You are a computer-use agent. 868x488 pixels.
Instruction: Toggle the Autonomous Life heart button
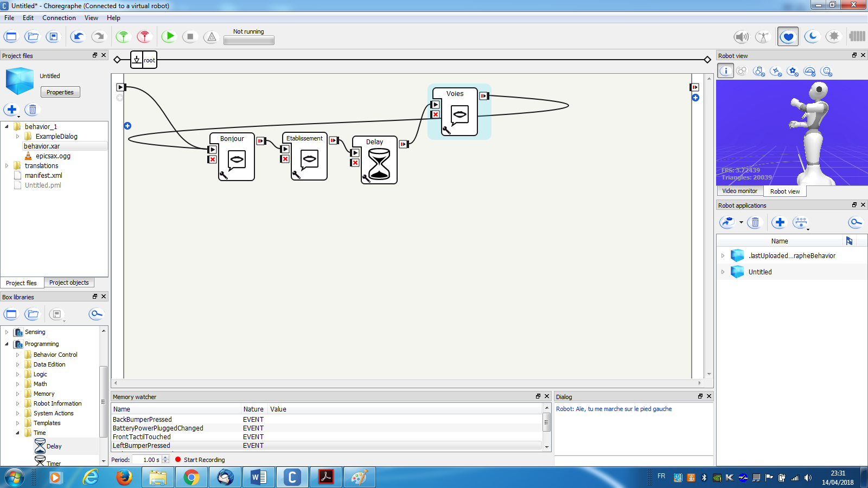pyautogui.click(x=788, y=37)
